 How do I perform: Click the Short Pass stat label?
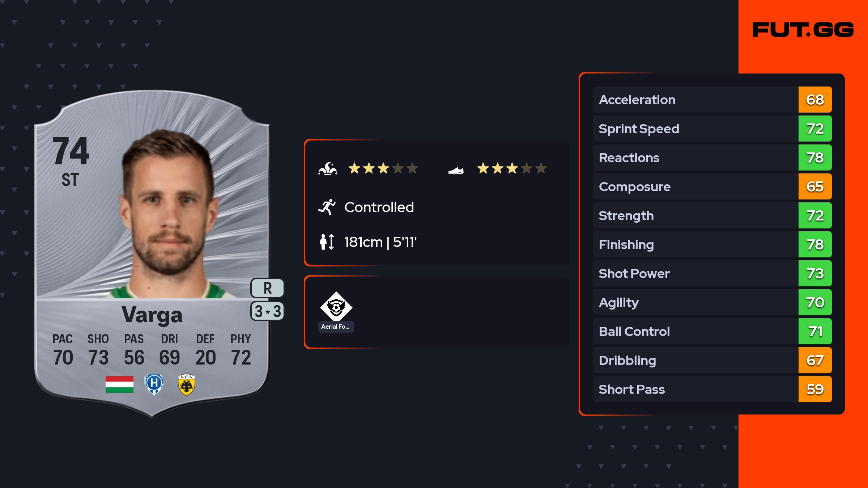(x=631, y=389)
